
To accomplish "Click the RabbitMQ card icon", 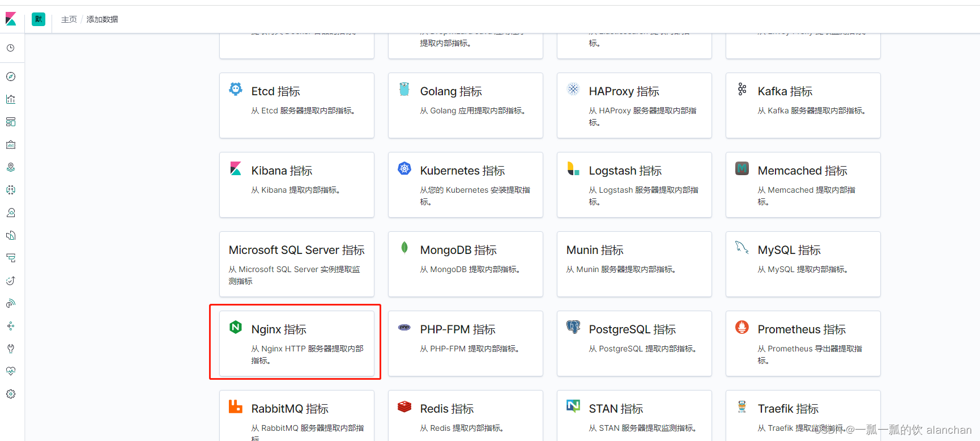I will click(236, 406).
